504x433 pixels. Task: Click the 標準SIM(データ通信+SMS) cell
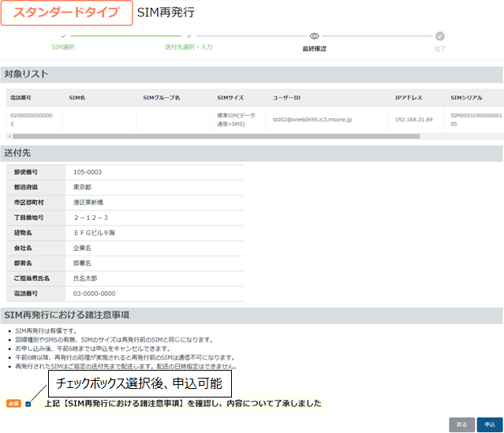237,120
